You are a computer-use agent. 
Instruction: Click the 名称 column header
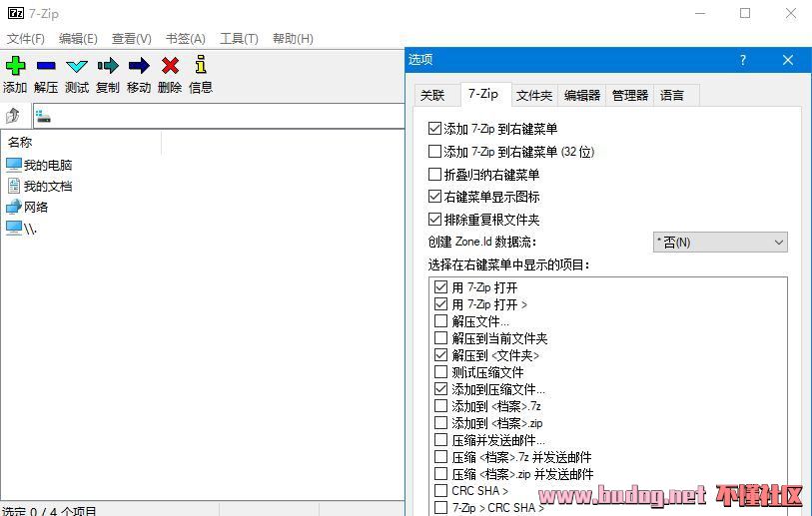click(82, 143)
